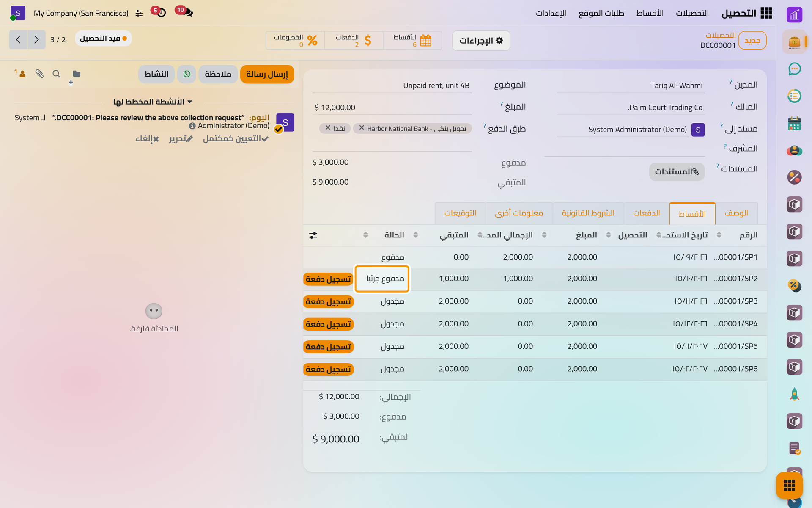Viewport: 812px width, 508px height.
Task: Open the الأقساط smart button with count 6
Action: [x=412, y=41]
